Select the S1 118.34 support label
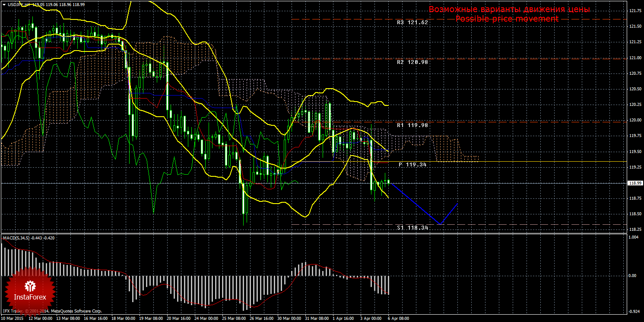The image size is (644, 322). (x=412, y=227)
